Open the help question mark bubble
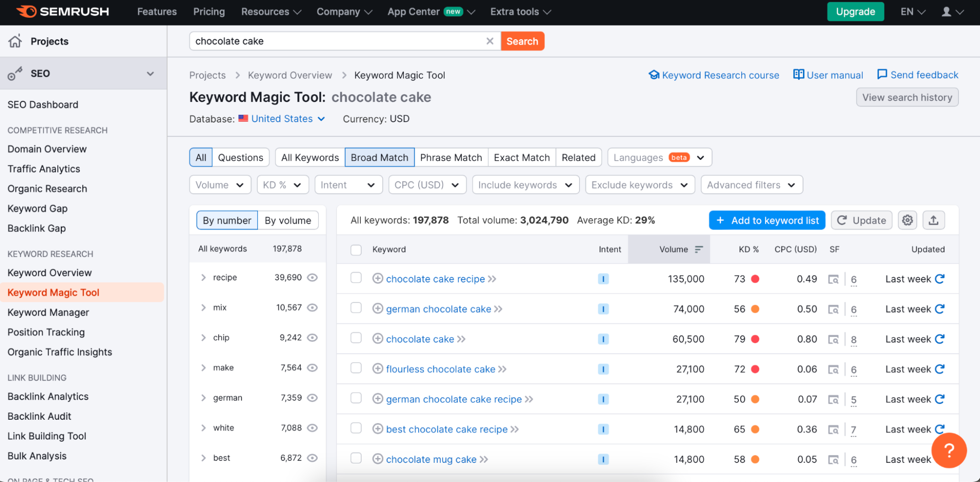980x482 pixels. click(x=949, y=450)
